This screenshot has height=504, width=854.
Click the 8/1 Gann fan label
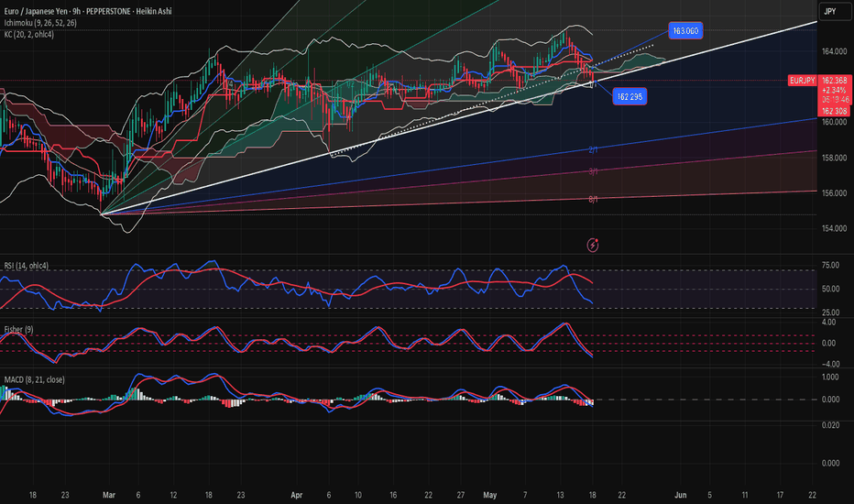click(593, 200)
